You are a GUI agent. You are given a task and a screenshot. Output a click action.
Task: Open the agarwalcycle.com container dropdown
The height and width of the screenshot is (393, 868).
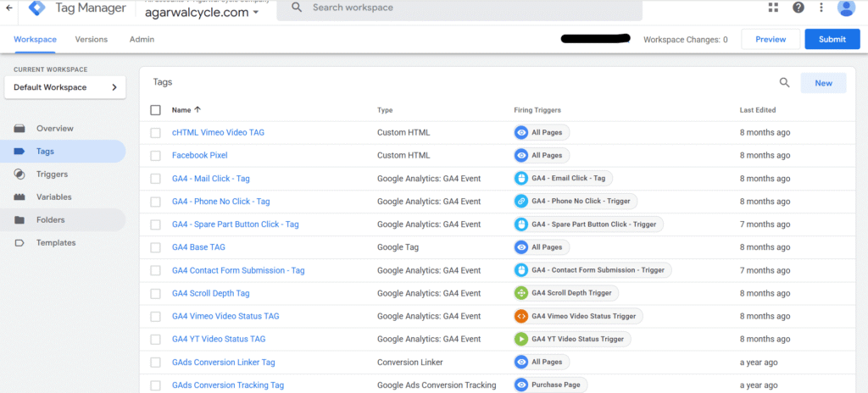tap(202, 12)
